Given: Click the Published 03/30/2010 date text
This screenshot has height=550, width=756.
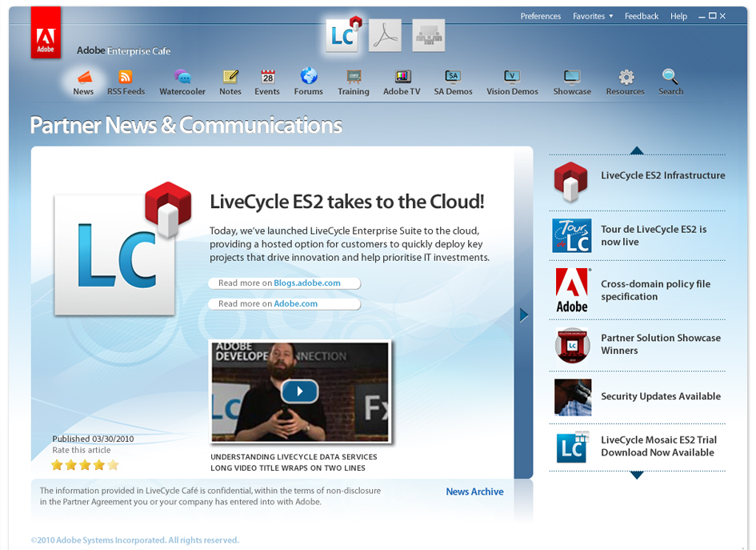Looking at the screenshot, I should point(93,439).
